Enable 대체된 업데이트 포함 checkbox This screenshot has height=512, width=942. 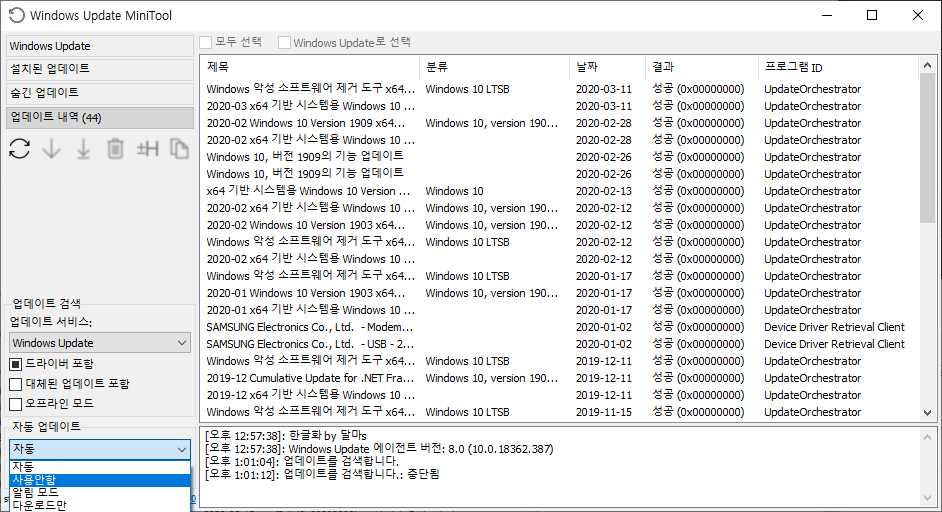[x=16, y=384]
